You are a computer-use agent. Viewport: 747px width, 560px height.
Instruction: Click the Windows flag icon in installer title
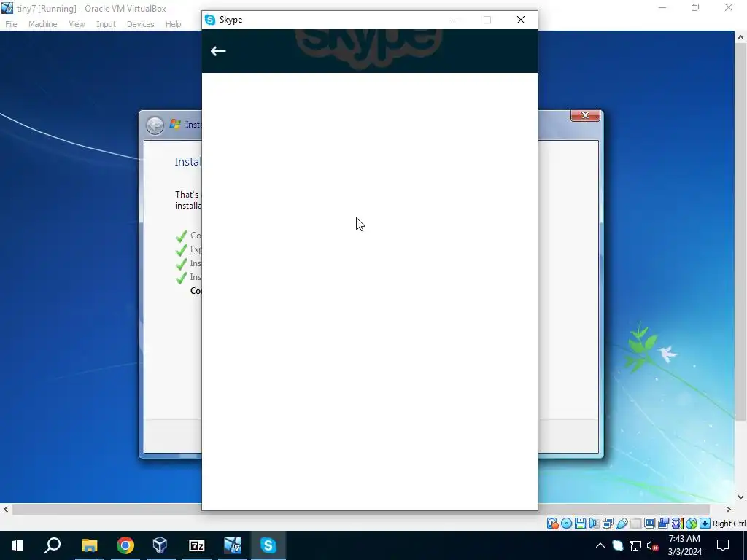pyautogui.click(x=175, y=124)
